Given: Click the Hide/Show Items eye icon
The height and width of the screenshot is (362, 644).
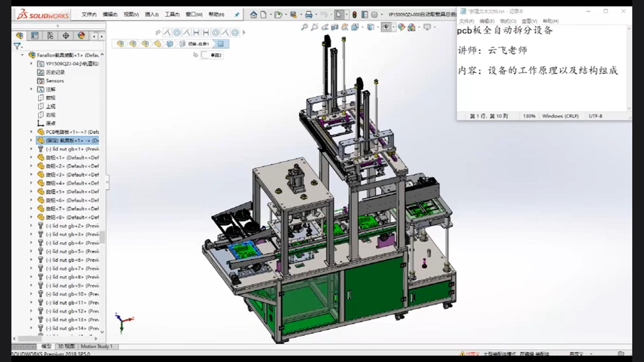Looking at the screenshot, I should pos(386,27).
